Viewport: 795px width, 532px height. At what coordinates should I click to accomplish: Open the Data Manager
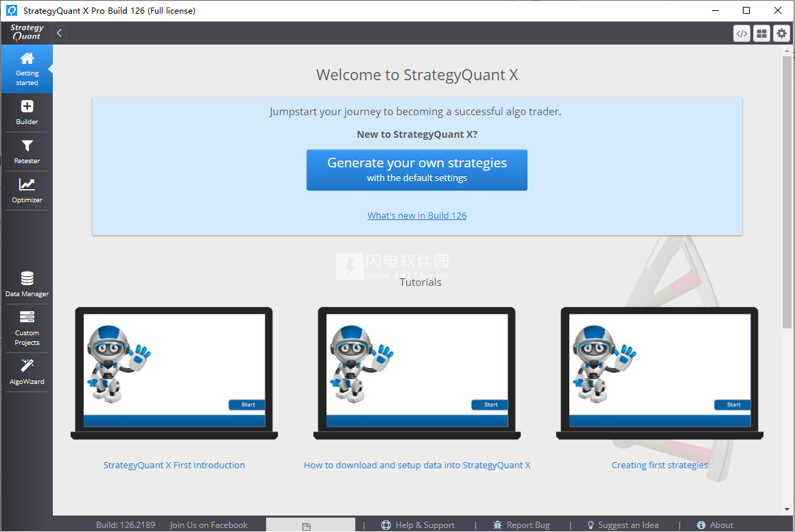click(x=27, y=285)
